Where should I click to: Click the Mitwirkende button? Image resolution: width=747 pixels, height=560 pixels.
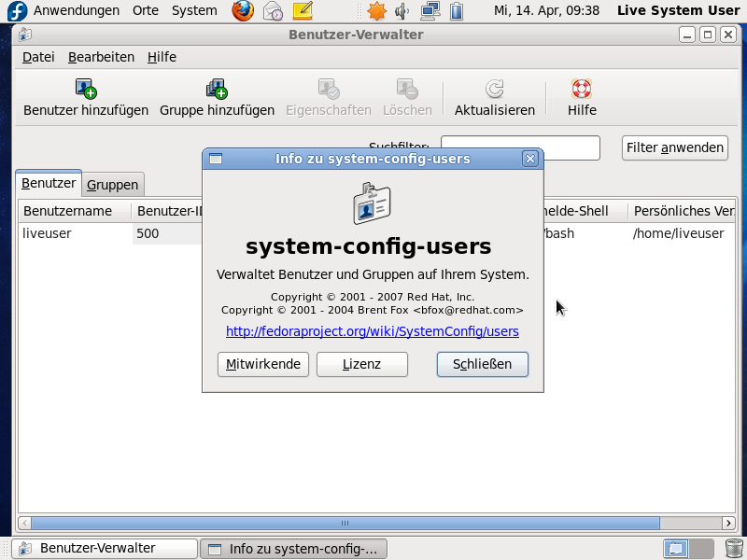click(x=262, y=364)
